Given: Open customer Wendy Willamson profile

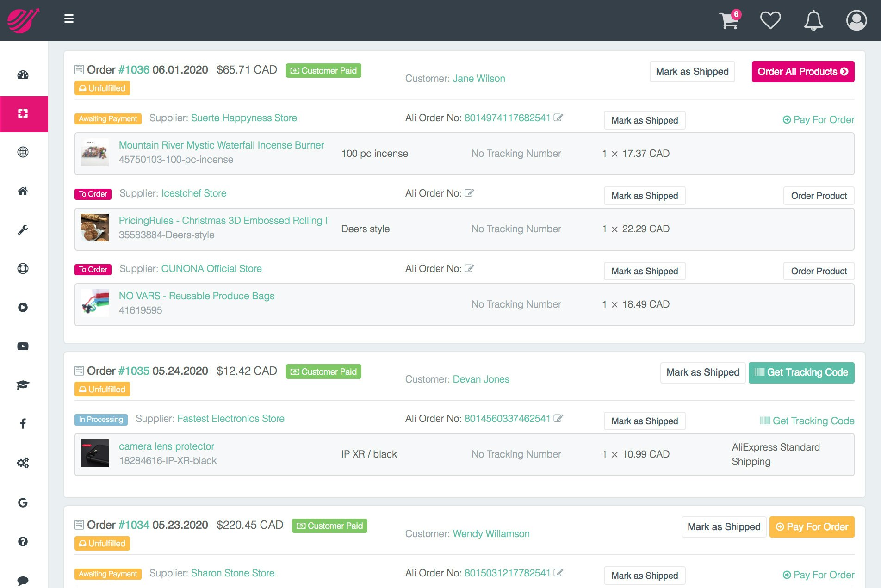Looking at the screenshot, I should pyautogui.click(x=491, y=534).
